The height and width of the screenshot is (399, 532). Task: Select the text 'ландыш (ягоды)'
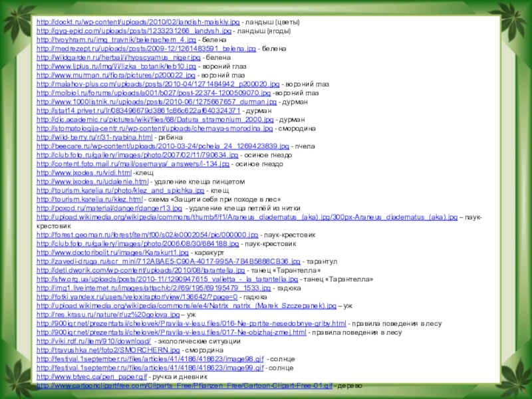point(263,31)
